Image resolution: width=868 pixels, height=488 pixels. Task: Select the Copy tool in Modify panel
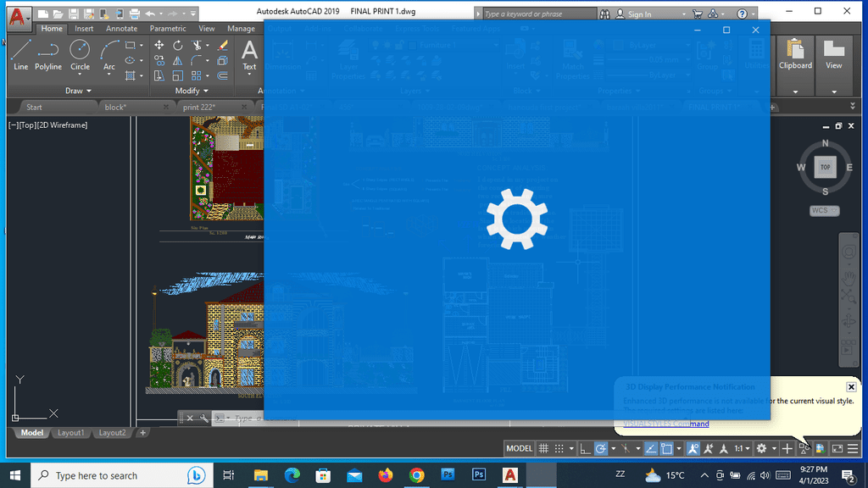coord(159,60)
